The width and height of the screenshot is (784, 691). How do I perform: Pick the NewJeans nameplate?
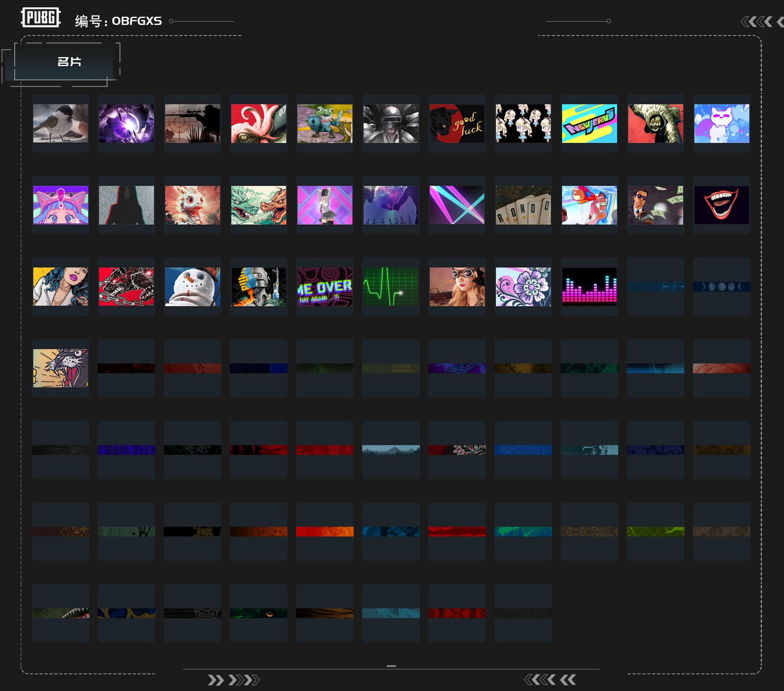(x=589, y=123)
